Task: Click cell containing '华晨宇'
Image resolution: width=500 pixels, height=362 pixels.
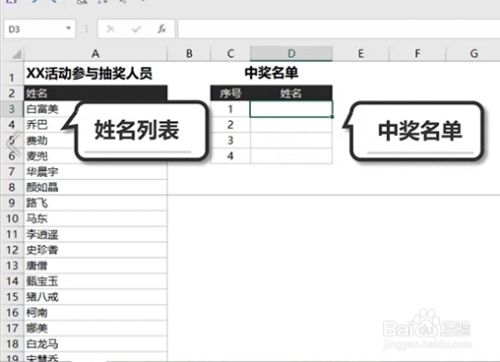Action: 96,172
